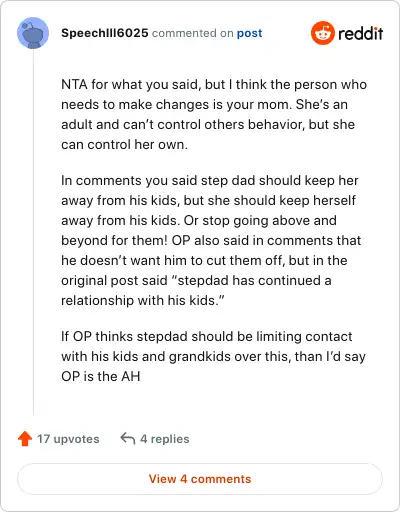The height and width of the screenshot is (512, 400).
Task: Click the "View 4 comments" button
Action: tap(200, 479)
